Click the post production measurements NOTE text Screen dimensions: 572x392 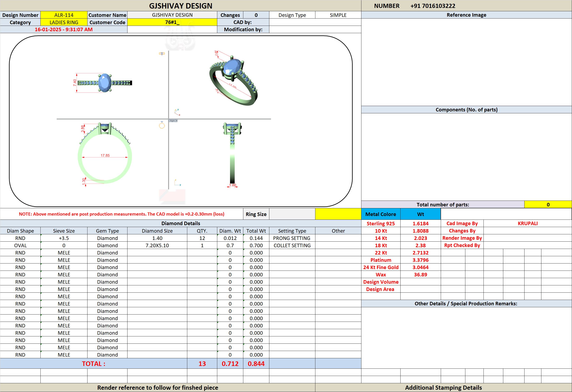(x=122, y=214)
